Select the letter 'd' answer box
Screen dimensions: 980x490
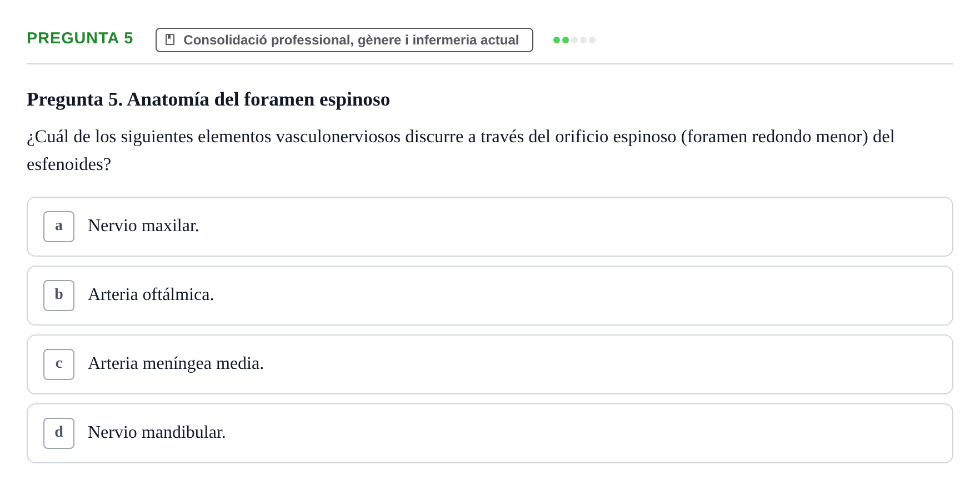(59, 433)
